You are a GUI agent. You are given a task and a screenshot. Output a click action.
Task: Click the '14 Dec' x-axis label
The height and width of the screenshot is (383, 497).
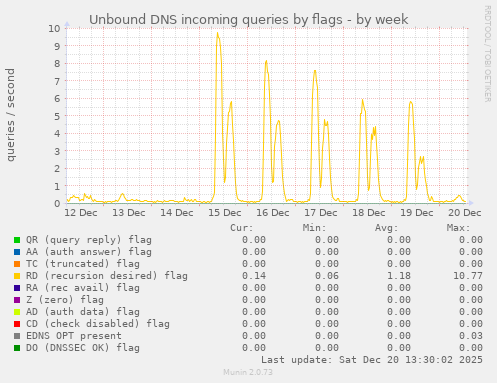[177, 213]
